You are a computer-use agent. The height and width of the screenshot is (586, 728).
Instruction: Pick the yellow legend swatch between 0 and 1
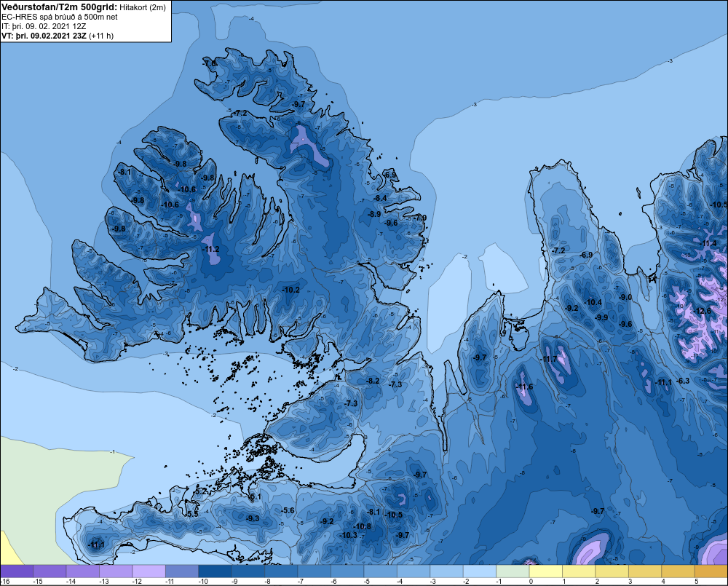[545, 571]
